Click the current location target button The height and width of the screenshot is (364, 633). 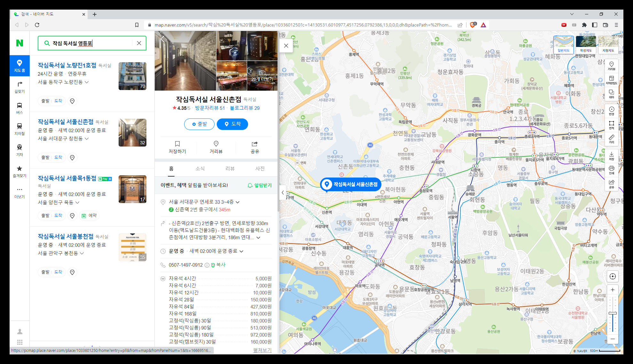tap(613, 277)
